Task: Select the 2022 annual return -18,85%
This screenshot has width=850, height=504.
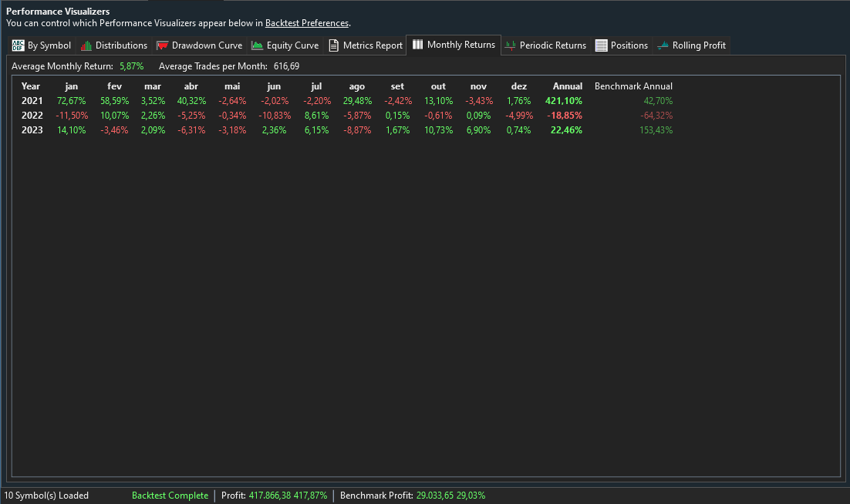Action: pyautogui.click(x=564, y=116)
